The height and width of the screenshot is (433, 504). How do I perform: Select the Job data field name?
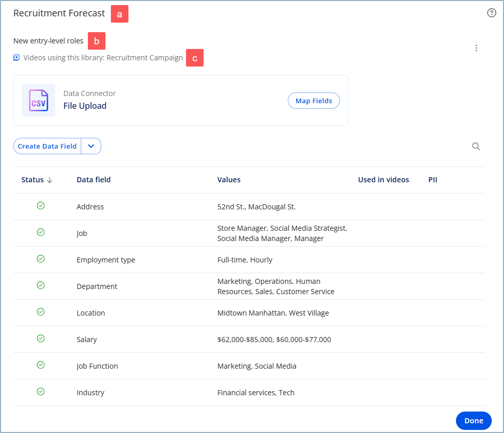click(x=82, y=233)
